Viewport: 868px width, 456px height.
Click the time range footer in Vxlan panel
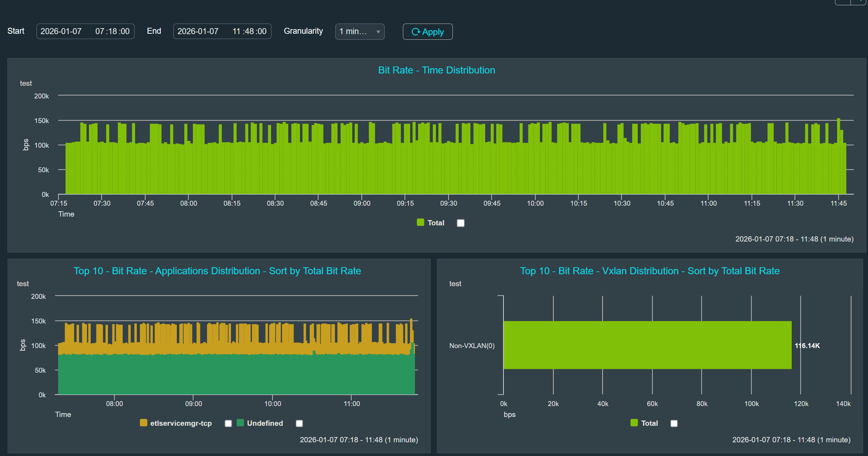click(x=791, y=440)
